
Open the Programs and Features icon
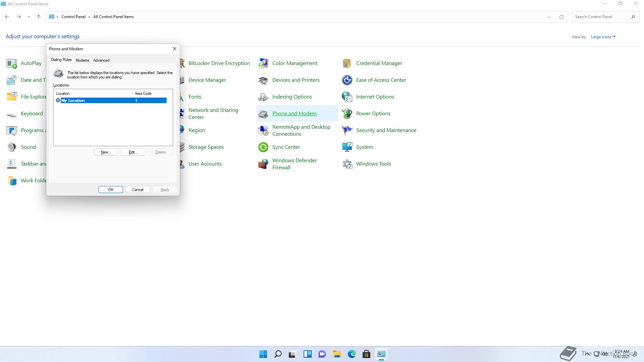click(12, 130)
